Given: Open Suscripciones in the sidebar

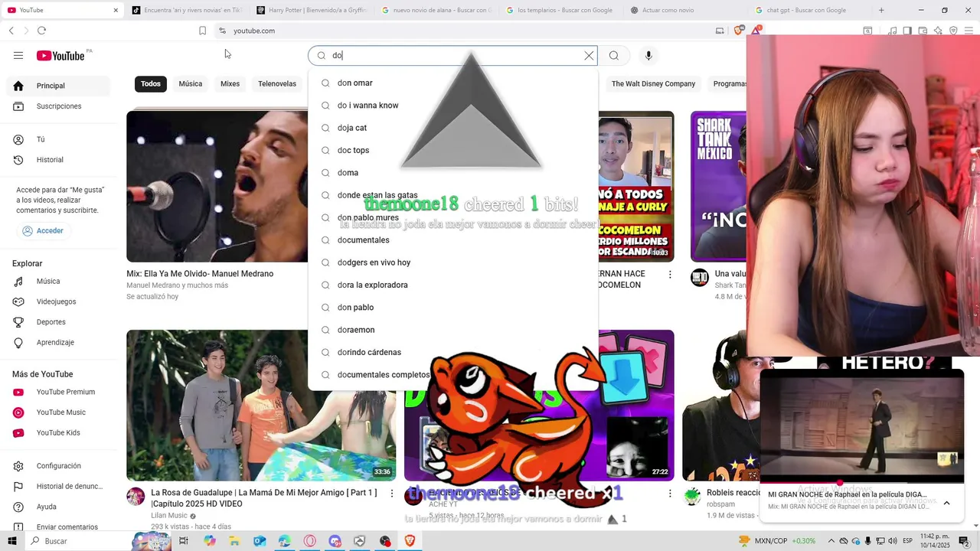Looking at the screenshot, I should pyautogui.click(x=60, y=106).
